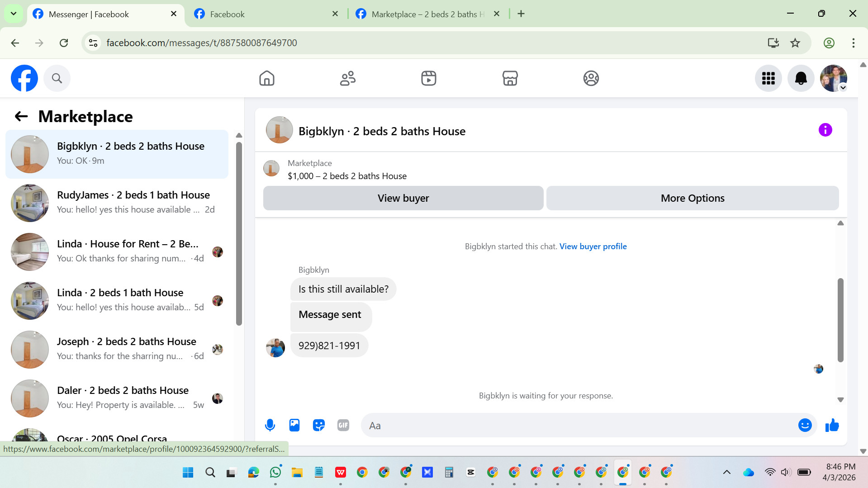Viewport: 868px width, 488px height.
Task: Go to the Home feed icon
Action: point(267,78)
